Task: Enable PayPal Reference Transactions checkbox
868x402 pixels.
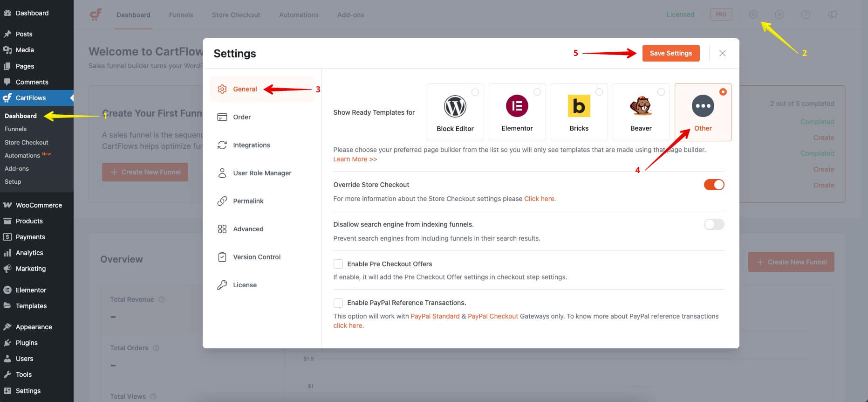Action: click(338, 303)
